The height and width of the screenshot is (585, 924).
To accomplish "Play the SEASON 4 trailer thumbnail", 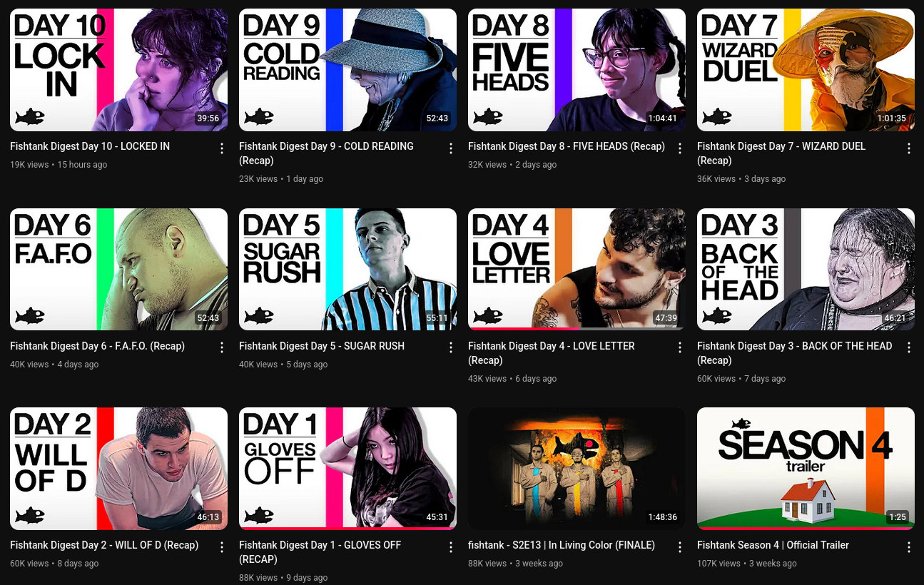I will (x=806, y=469).
